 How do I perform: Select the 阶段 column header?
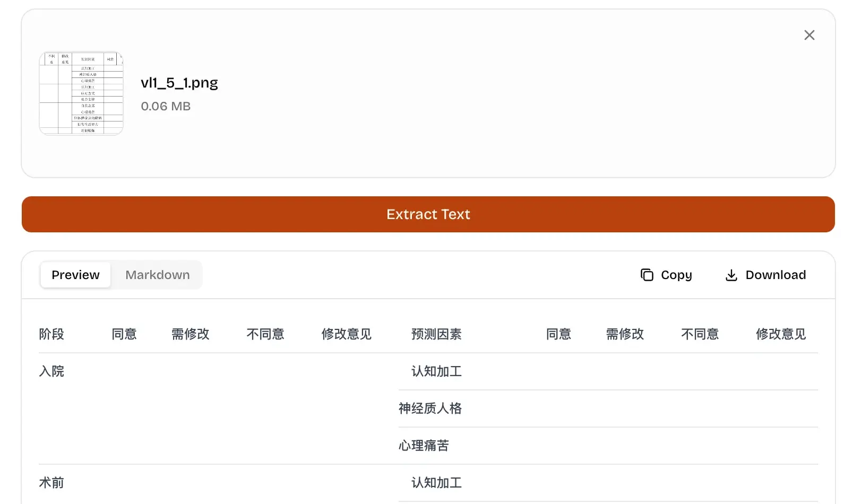[x=51, y=334]
